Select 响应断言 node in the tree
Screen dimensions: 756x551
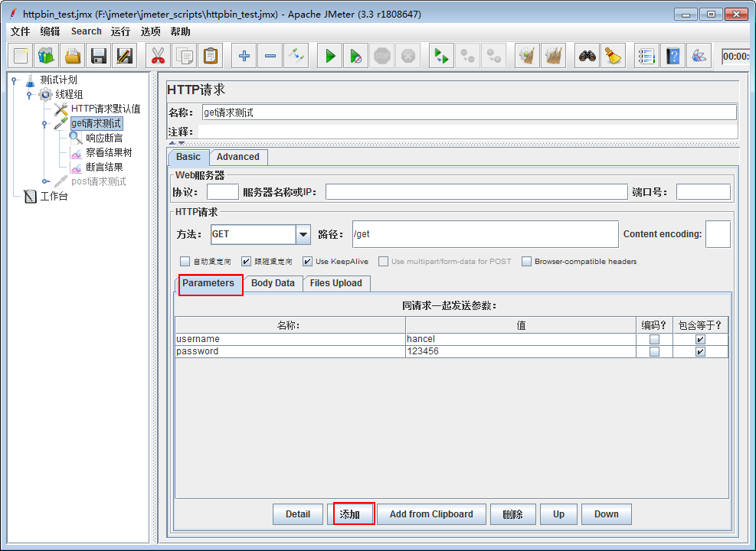click(104, 139)
